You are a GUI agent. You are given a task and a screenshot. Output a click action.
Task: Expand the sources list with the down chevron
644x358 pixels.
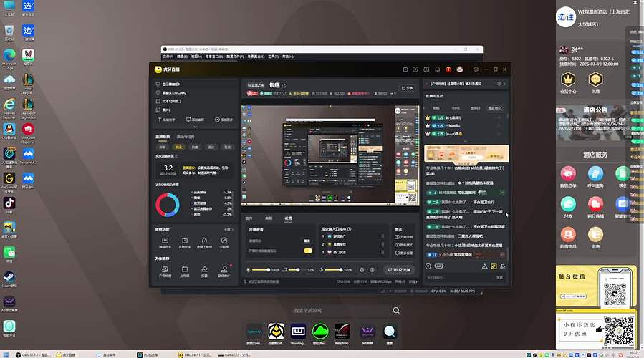195,127
